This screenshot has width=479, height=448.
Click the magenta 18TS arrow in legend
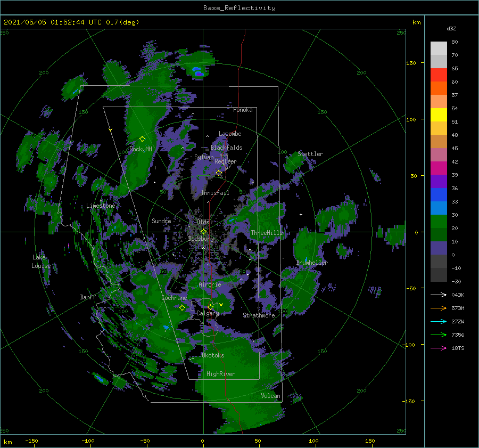coord(439,348)
